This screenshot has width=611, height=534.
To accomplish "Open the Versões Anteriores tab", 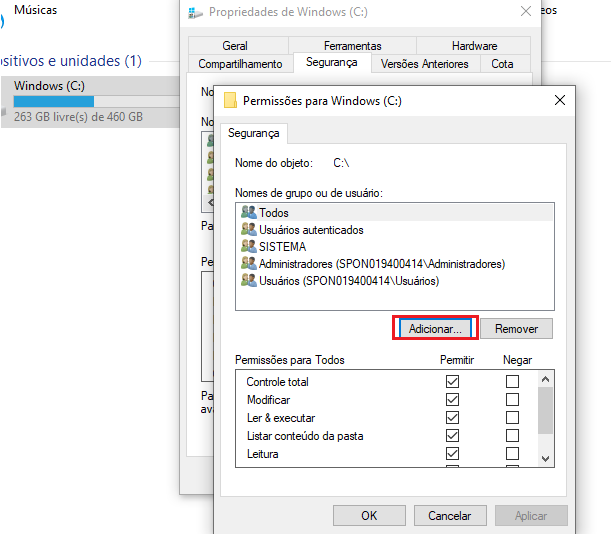I will click(x=425, y=64).
